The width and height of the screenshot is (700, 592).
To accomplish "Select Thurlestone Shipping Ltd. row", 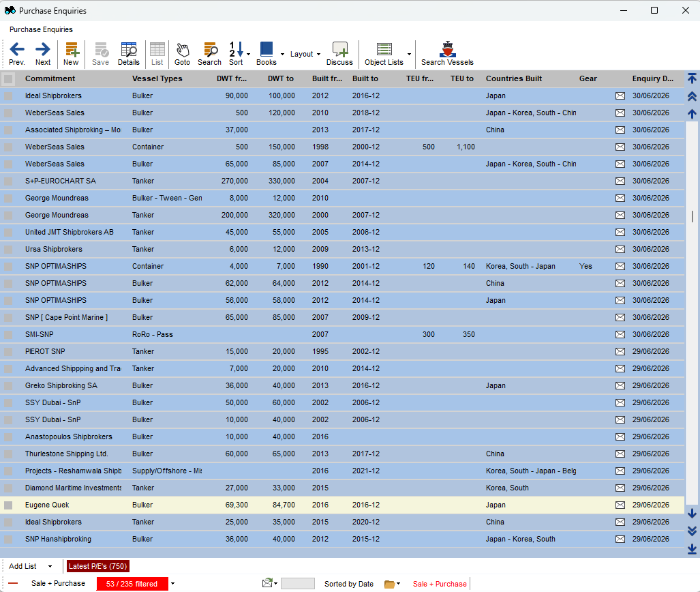I will point(342,454).
